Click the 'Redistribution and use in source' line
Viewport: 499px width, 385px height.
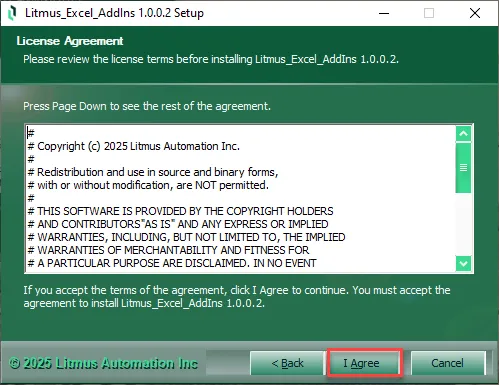[153, 172]
